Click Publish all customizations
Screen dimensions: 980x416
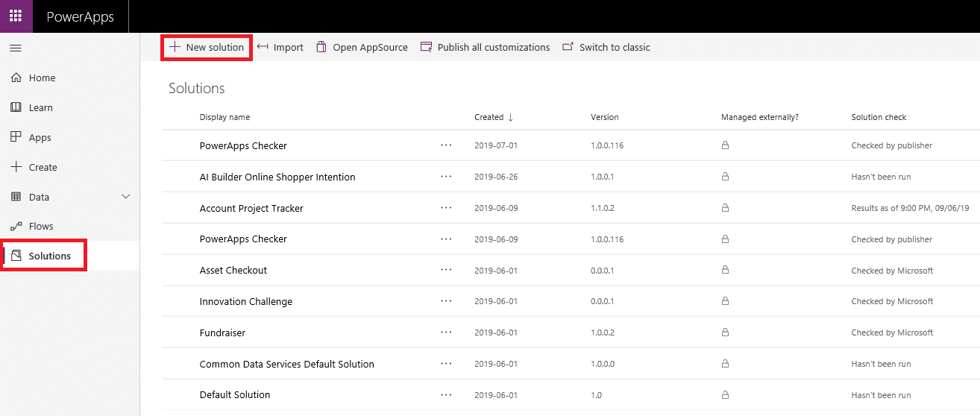486,47
